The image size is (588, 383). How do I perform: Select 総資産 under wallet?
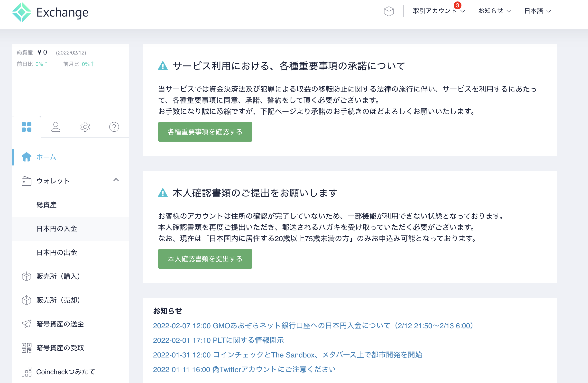point(46,205)
